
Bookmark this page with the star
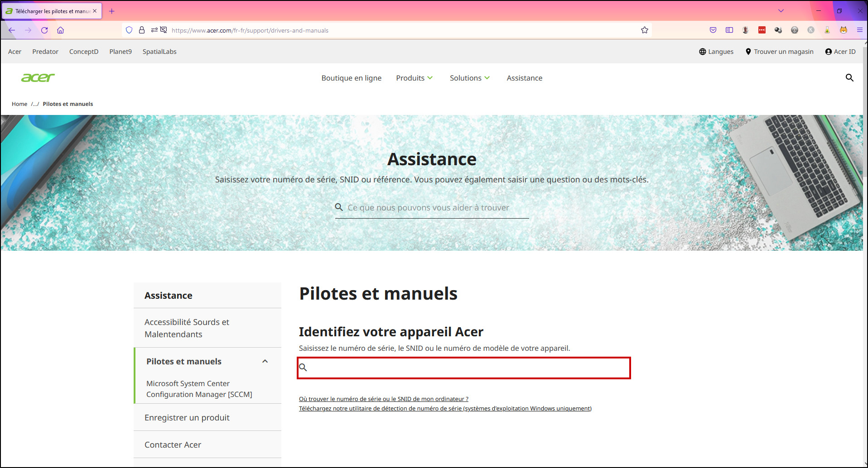645,30
